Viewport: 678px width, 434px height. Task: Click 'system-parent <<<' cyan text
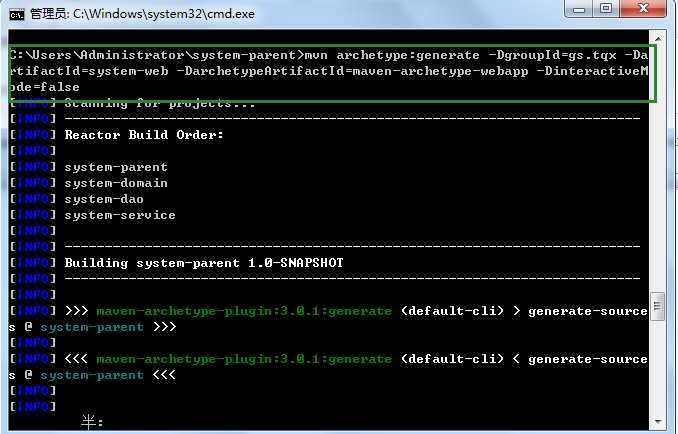coord(108,375)
